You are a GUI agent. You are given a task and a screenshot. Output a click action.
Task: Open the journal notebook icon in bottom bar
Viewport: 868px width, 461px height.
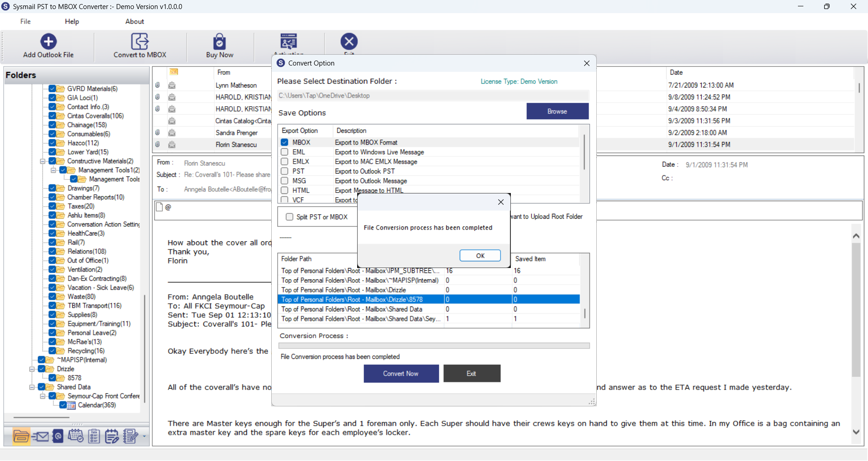coord(131,436)
